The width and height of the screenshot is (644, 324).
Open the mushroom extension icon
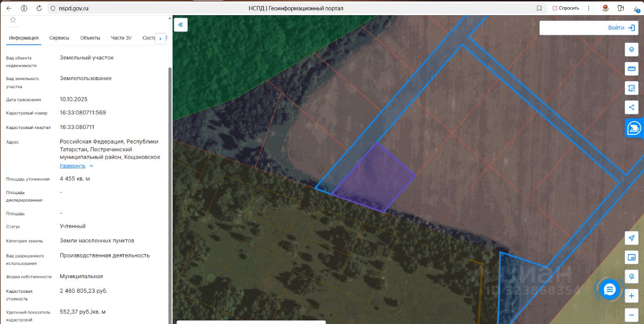pos(606,8)
